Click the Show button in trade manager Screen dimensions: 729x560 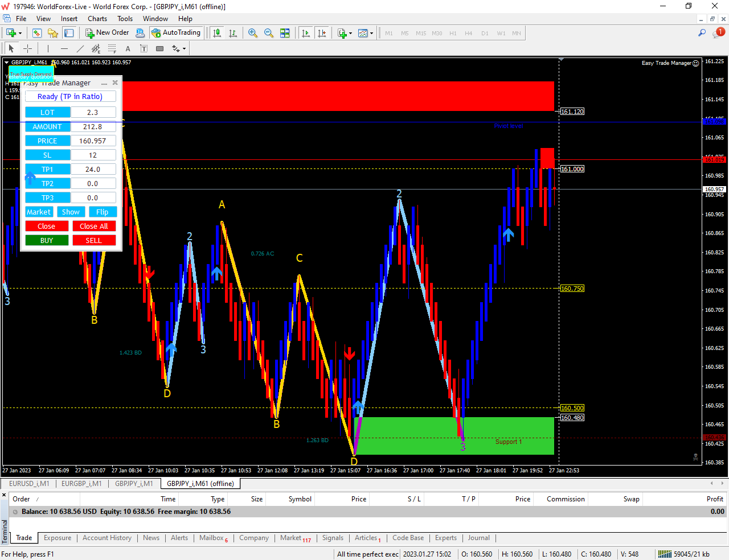pos(71,212)
